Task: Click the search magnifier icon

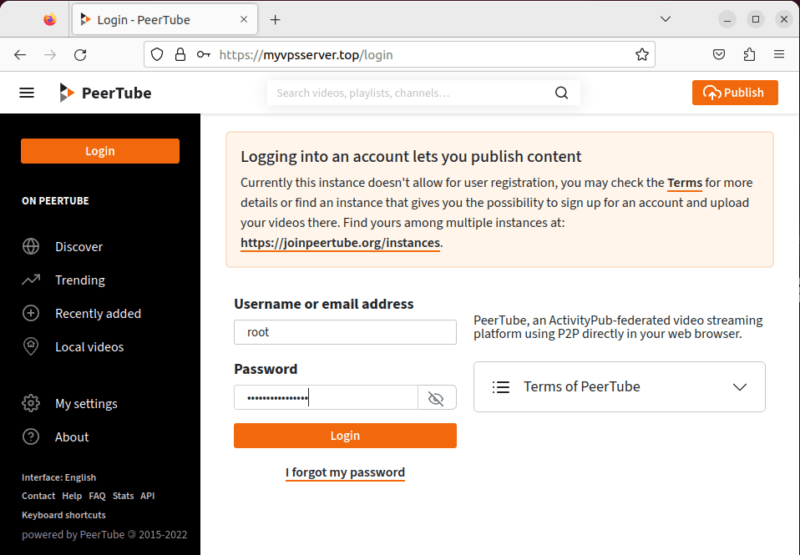Action: [561, 93]
